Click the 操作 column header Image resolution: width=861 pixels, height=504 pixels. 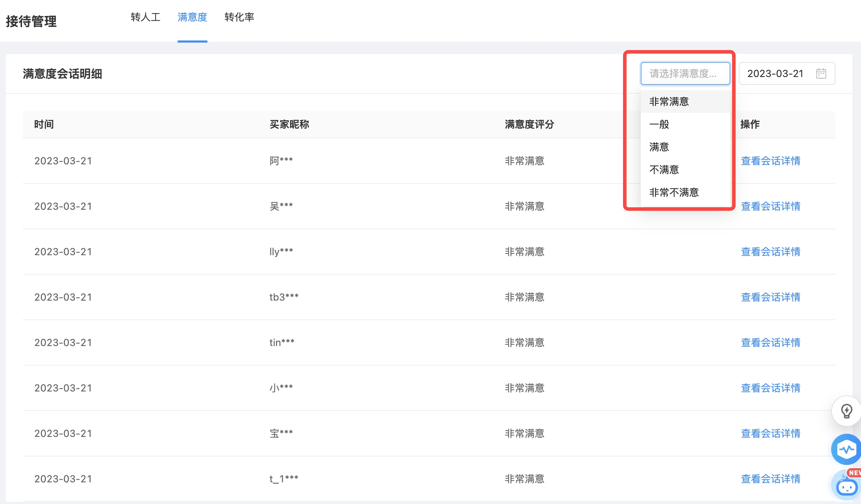click(750, 124)
